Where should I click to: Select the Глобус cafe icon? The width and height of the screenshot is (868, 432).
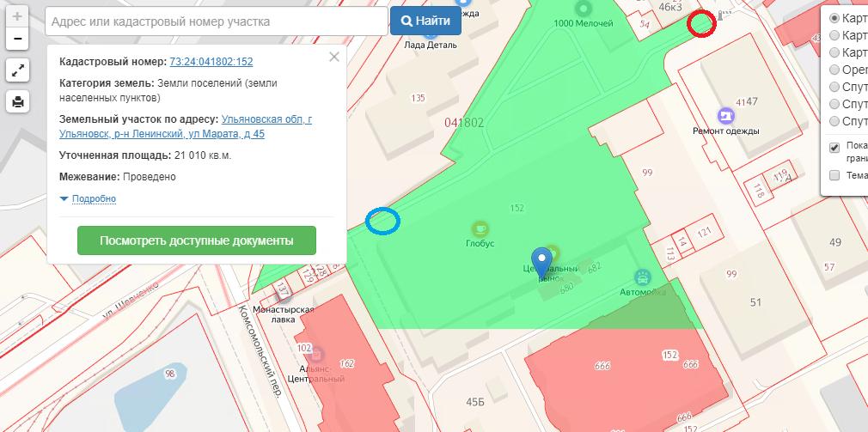pos(480,228)
